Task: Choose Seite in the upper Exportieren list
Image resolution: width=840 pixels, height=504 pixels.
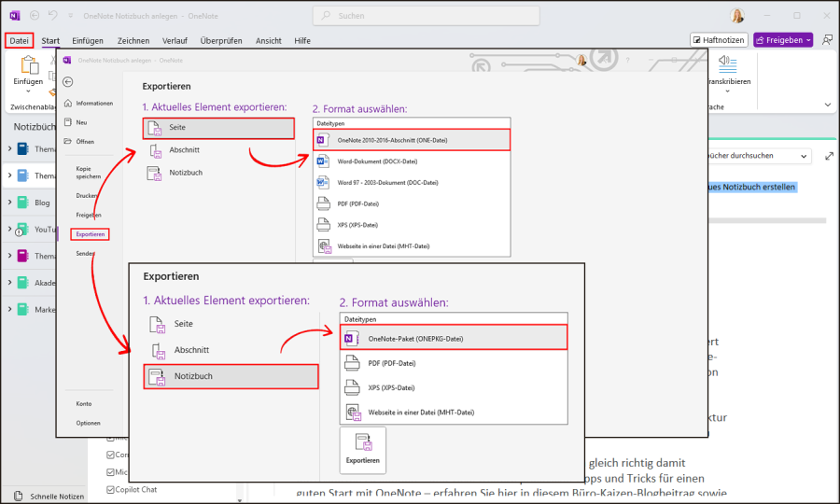Action: (x=218, y=128)
